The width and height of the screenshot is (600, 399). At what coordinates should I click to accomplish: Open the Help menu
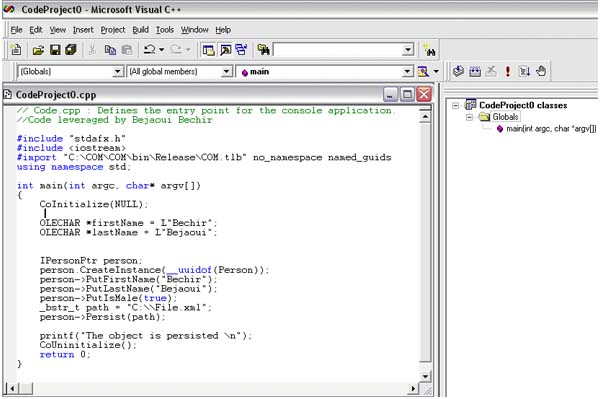pyautogui.click(x=223, y=30)
